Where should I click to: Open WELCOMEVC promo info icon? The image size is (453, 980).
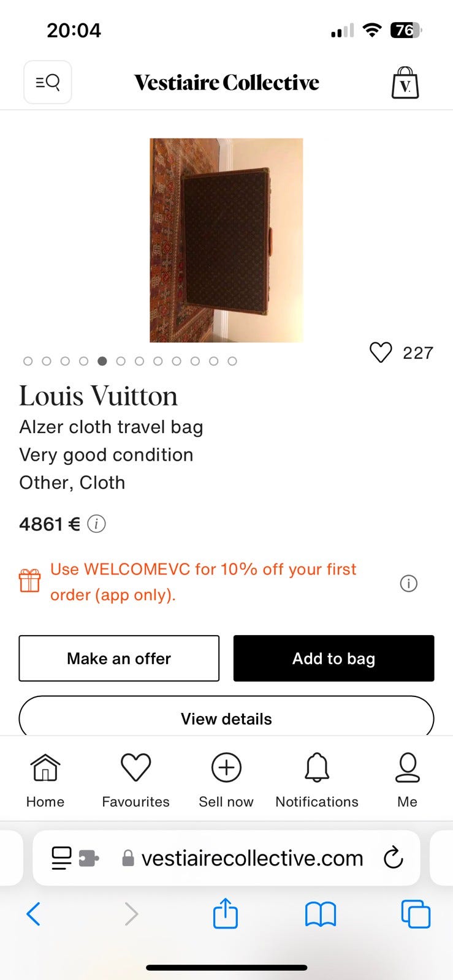408,583
